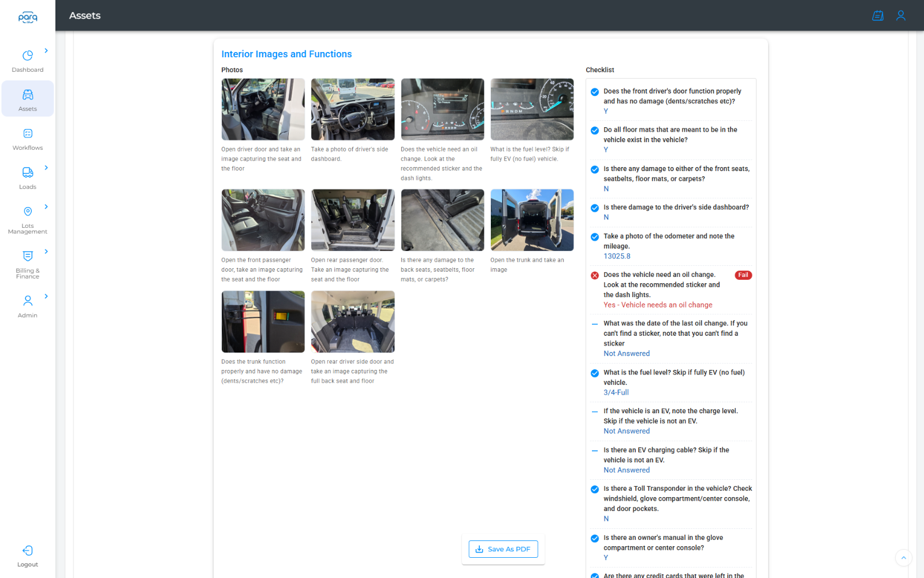Click check icon for fuel level question
924x578 pixels.
595,373
